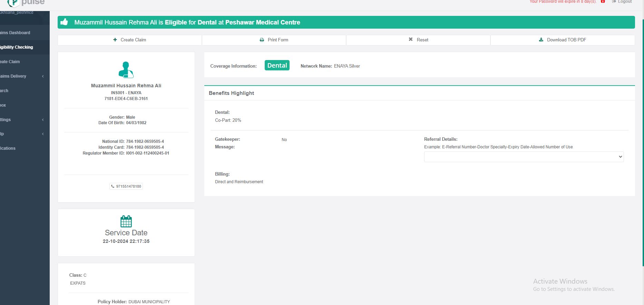Expand the Help sidebar menu chevron
The height and width of the screenshot is (305, 644).
tap(43, 134)
